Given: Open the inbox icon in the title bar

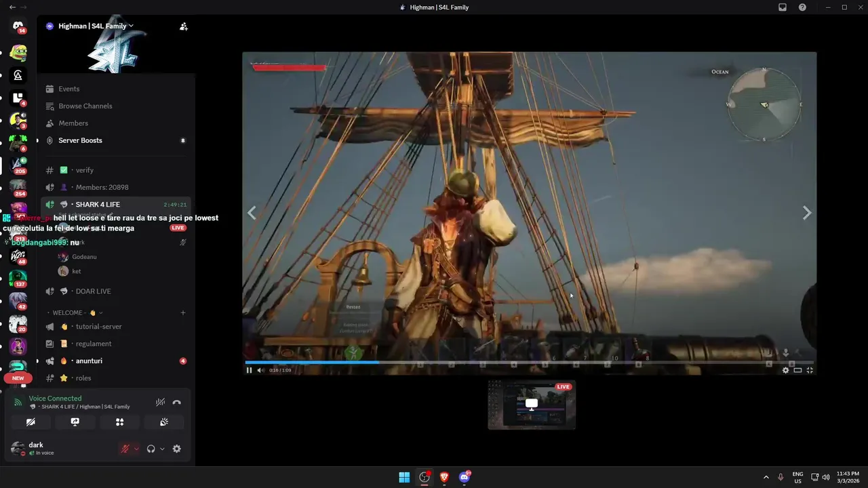Looking at the screenshot, I should pyautogui.click(x=782, y=7).
